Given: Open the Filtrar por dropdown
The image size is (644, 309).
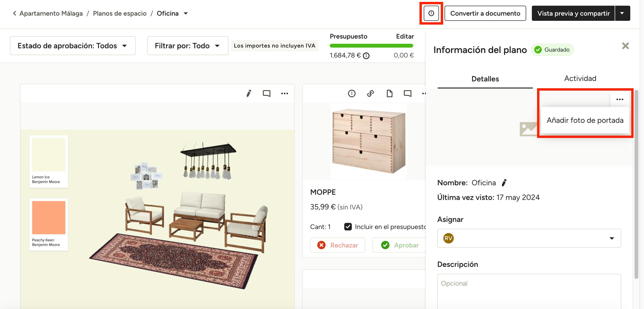Looking at the screenshot, I should click(188, 46).
